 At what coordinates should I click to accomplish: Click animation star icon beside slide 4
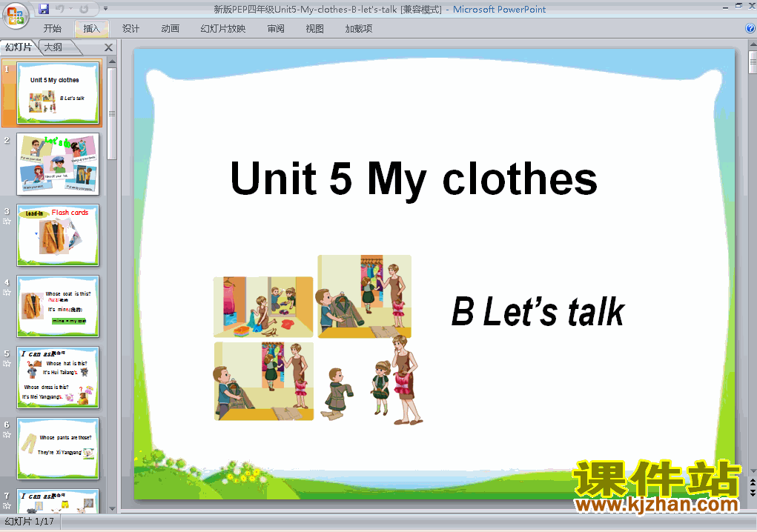tap(7, 292)
